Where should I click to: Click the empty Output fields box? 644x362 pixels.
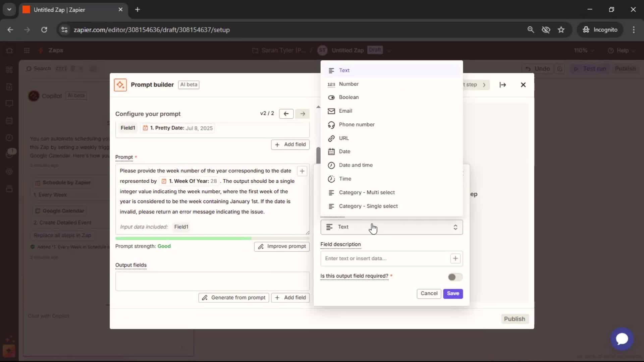[x=212, y=281]
